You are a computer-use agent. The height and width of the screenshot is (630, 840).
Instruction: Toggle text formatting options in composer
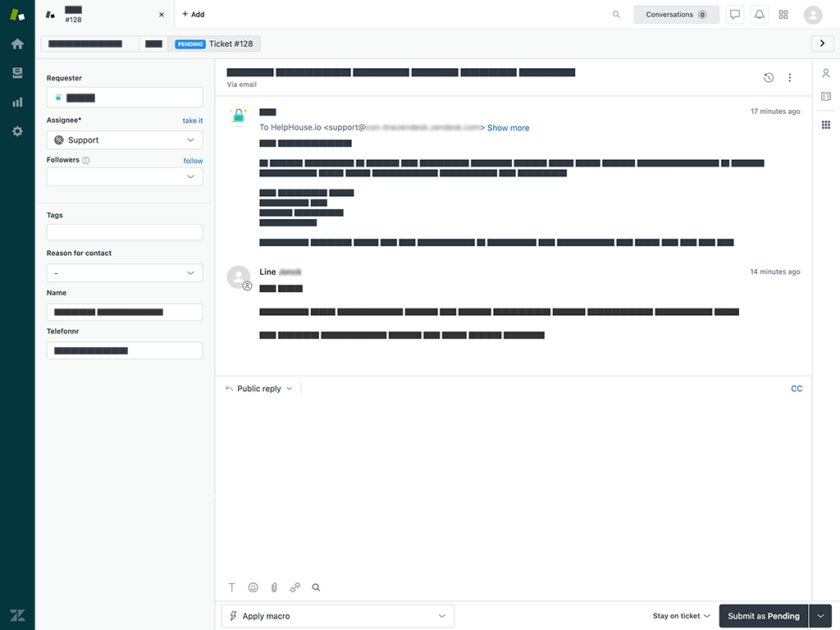232,587
